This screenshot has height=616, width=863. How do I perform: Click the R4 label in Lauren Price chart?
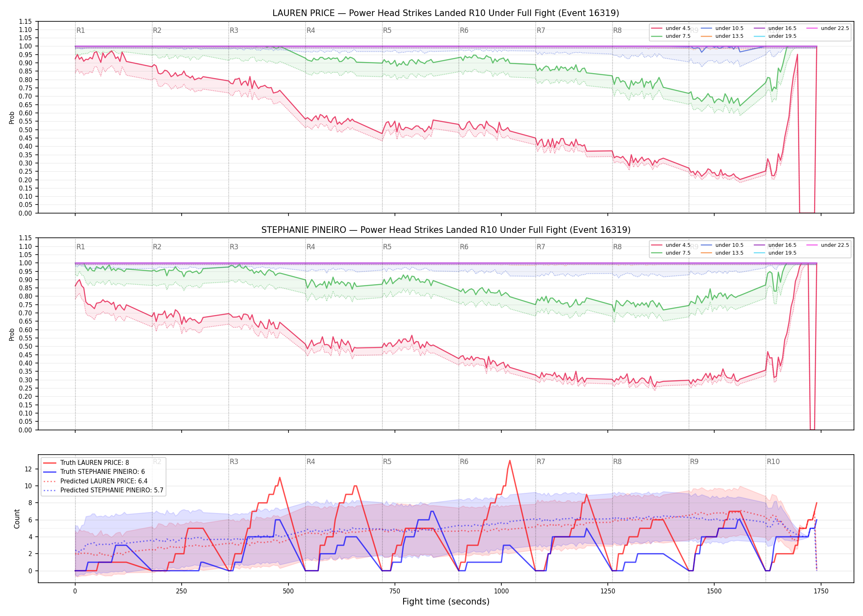(x=311, y=30)
